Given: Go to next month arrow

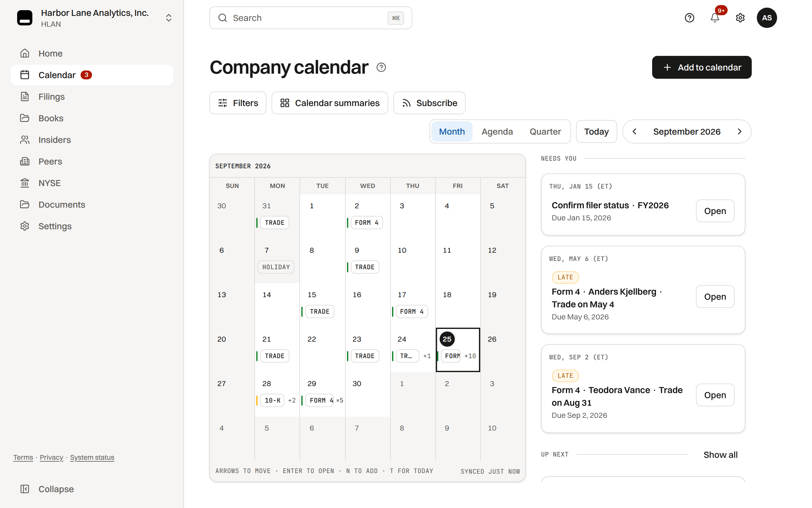Looking at the screenshot, I should 739,131.
